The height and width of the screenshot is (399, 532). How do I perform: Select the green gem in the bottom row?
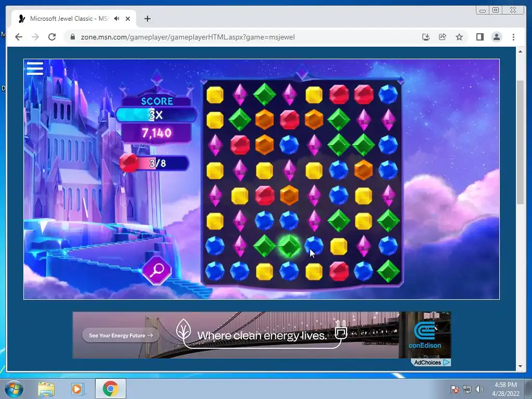pos(388,271)
